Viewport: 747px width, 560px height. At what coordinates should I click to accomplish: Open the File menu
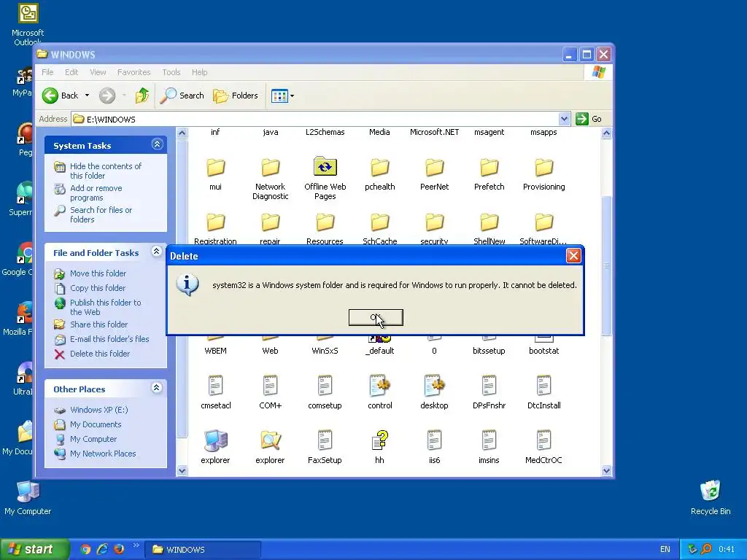pyautogui.click(x=47, y=72)
